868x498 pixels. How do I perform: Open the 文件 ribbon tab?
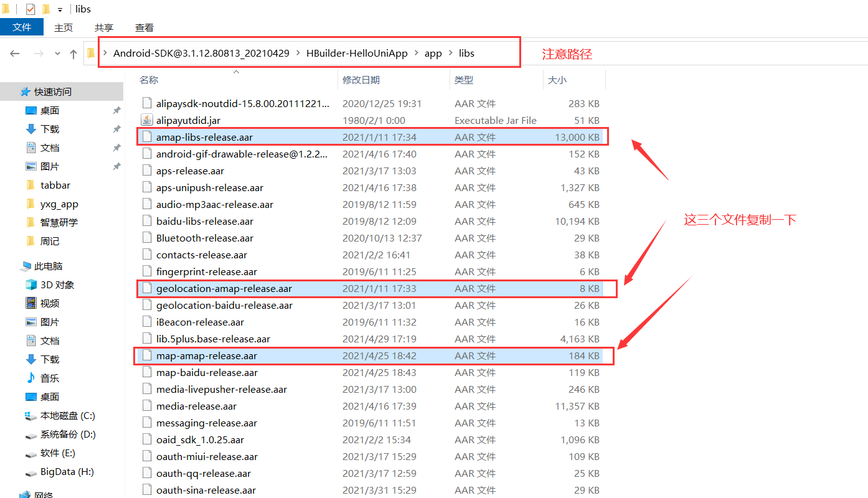22,27
